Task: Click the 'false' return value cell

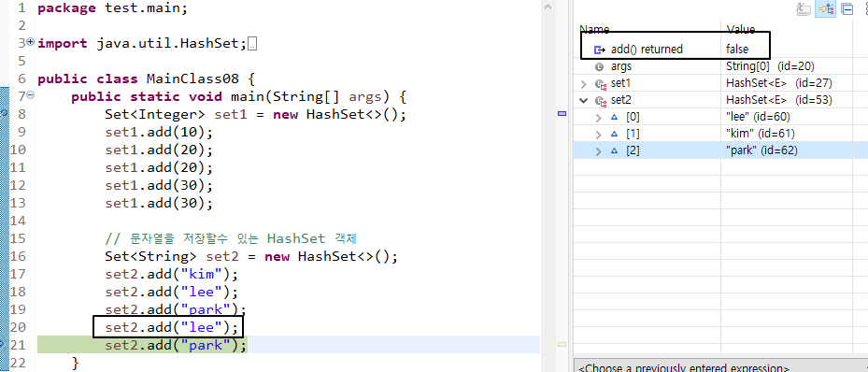Action: pos(737,50)
